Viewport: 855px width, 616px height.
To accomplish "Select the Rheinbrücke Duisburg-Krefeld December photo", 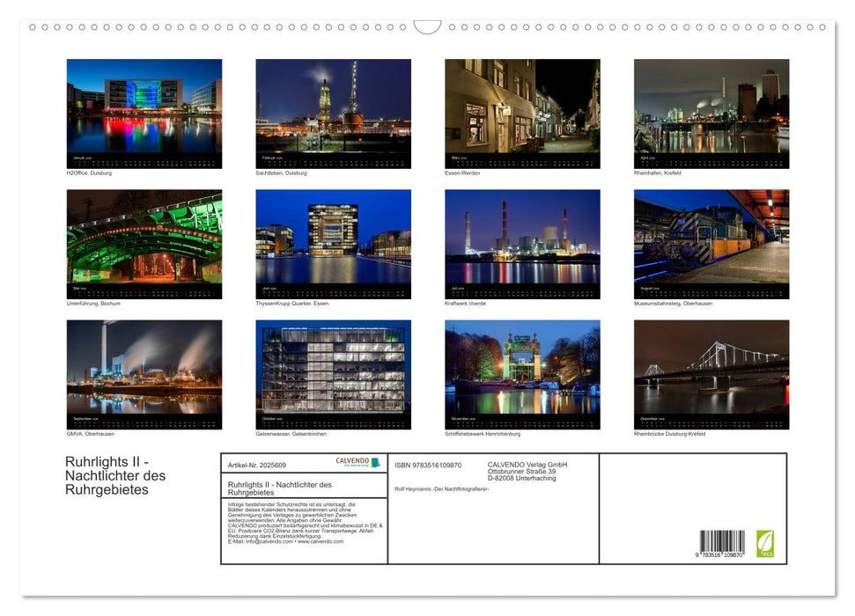I will [x=711, y=375].
